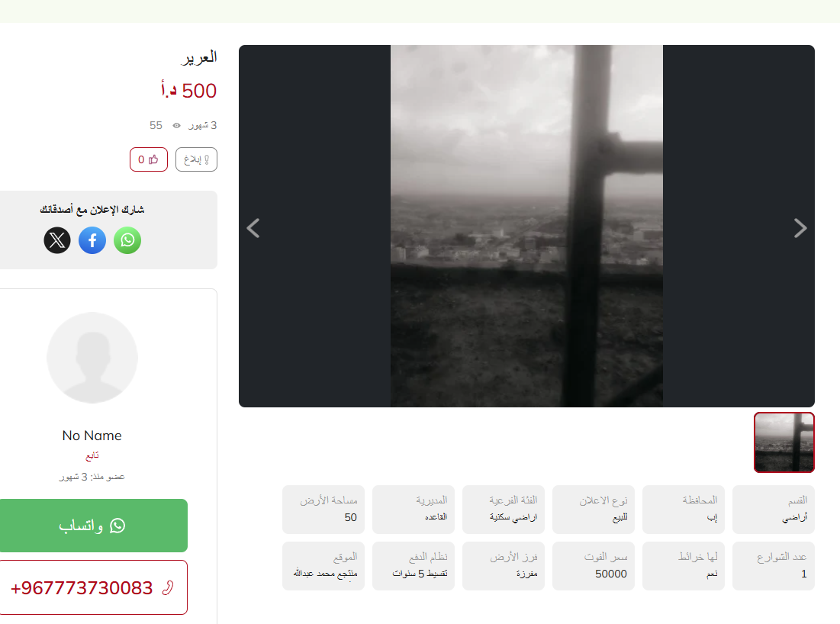Screen dimensions: 840x624
Task: Select the landscape thumbnail below gallery
Action: click(784, 442)
